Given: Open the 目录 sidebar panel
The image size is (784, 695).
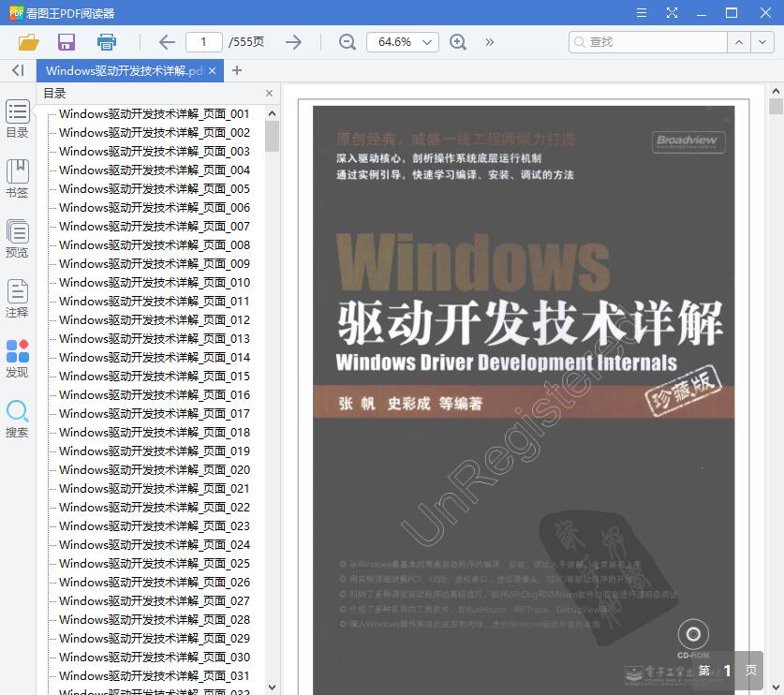Looking at the screenshot, I should [x=18, y=119].
